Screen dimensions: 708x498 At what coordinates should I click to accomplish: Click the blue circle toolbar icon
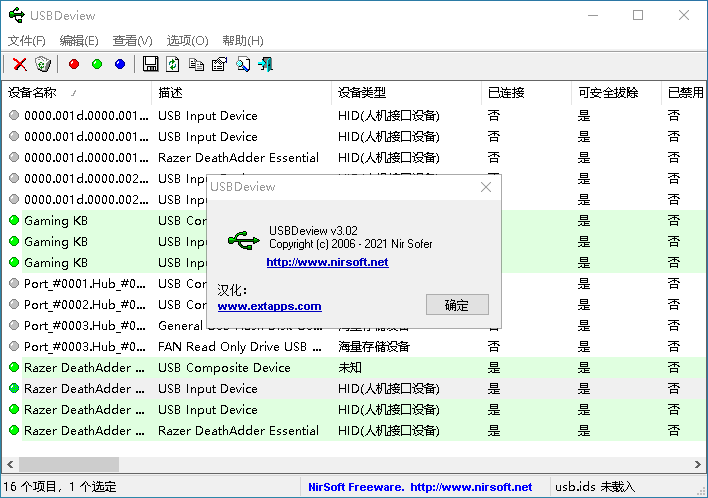coord(120,64)
